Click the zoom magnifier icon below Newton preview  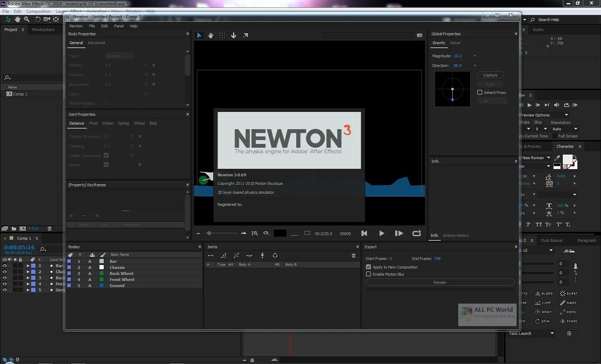coord(255,233)
